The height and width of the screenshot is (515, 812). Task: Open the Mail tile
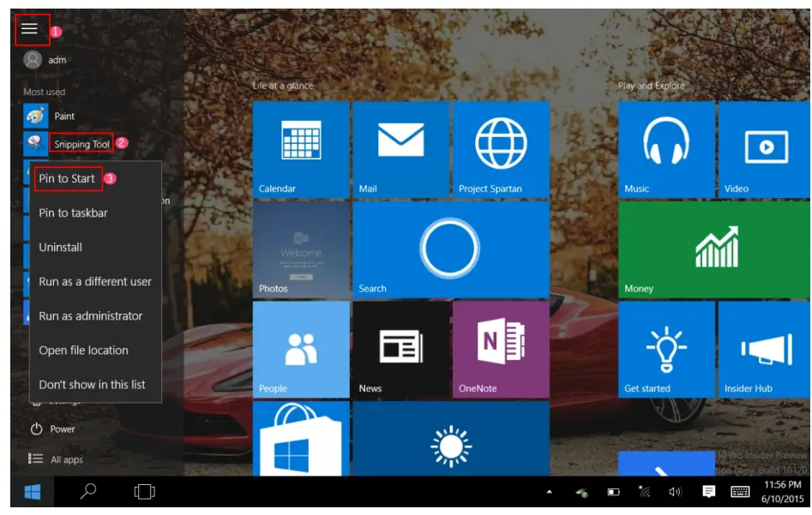(400, 150)
